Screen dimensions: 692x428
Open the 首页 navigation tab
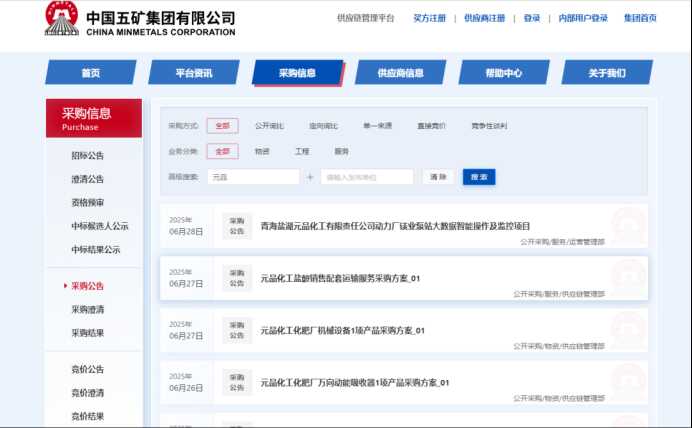pyautogui.click(x=91, y=73)
